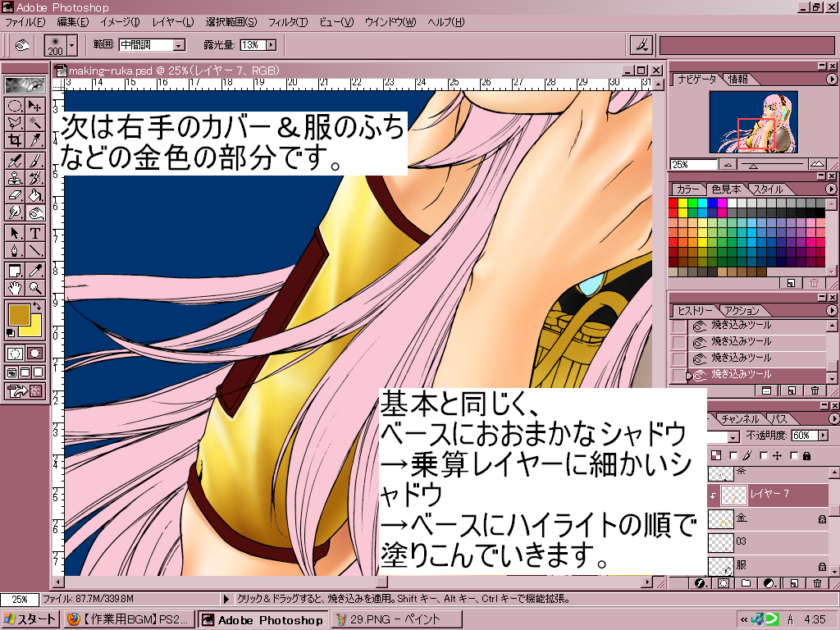The width and height of the screenshot is (840, 630).
Task: Select the Path Component Selection arrow tool
Action: [x=16, y=233]
